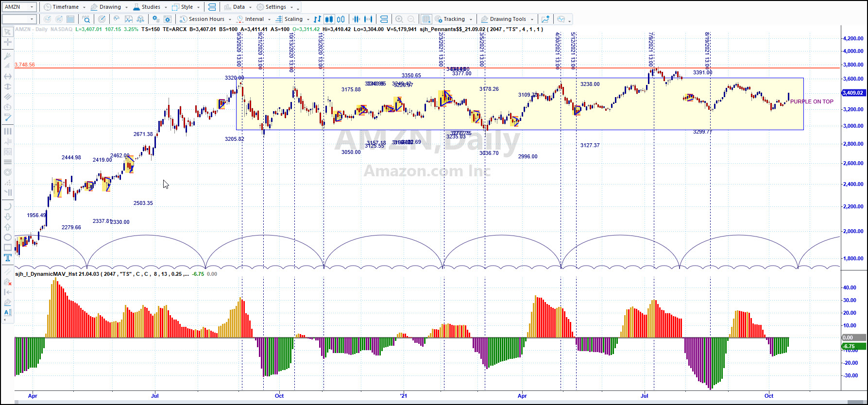Screen dimensions: 868x405
Task: Select the up arrow drawing tool
Action: (x=7, y=227)
